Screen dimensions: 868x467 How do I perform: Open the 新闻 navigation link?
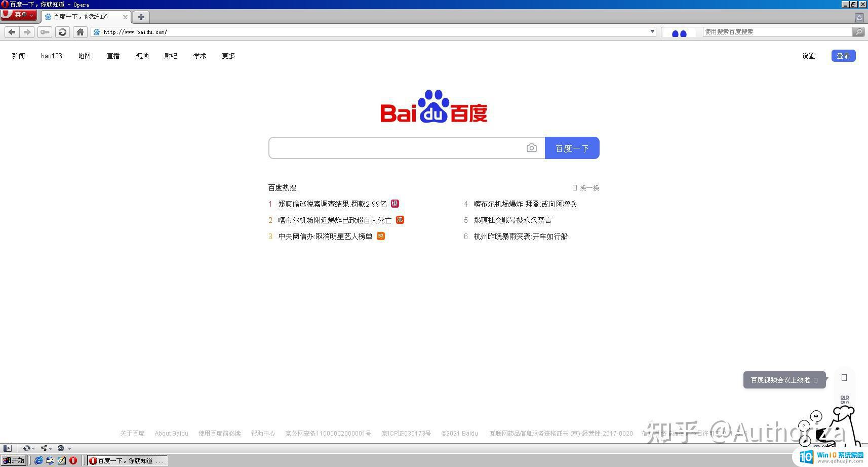pos(19,56)
